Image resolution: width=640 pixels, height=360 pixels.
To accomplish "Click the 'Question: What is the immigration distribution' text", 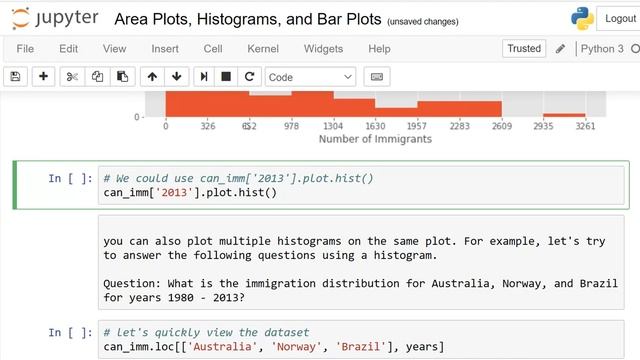I will (360, 290).
